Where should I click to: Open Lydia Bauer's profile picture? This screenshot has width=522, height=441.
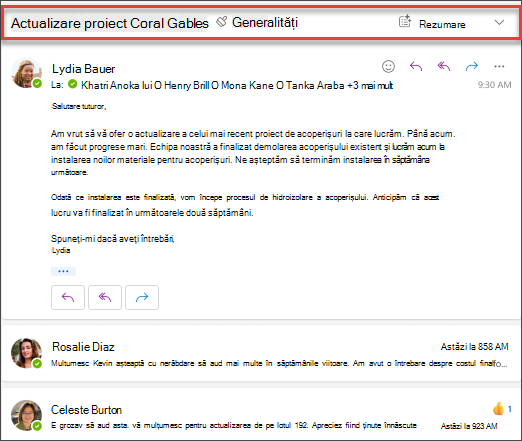click(26, 73)
